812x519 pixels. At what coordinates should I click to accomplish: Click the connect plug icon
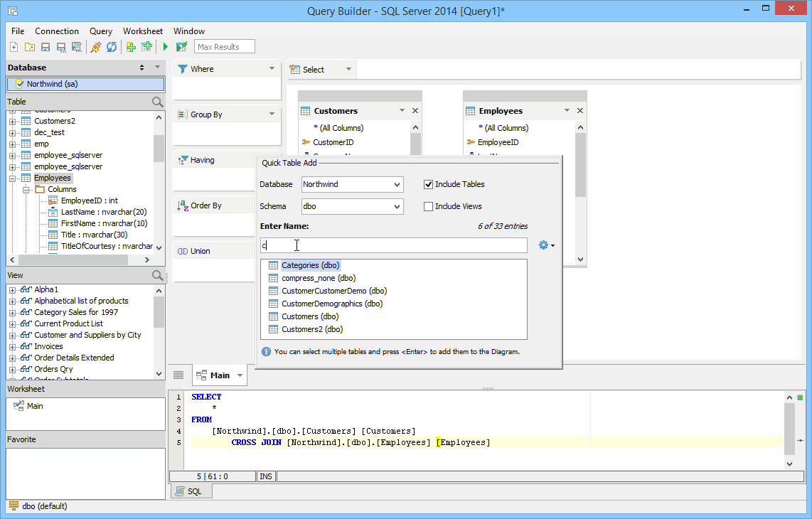[96, 47]
